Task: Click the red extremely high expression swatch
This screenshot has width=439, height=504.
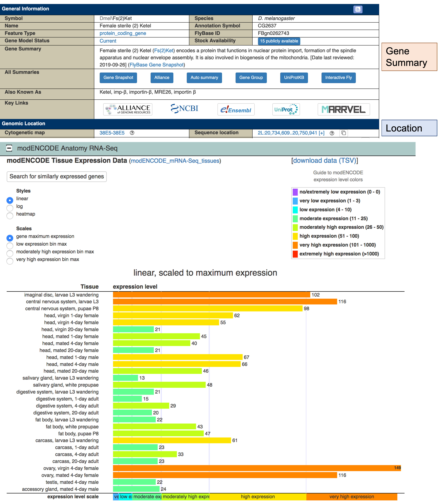Action: (x=295, y=254)
